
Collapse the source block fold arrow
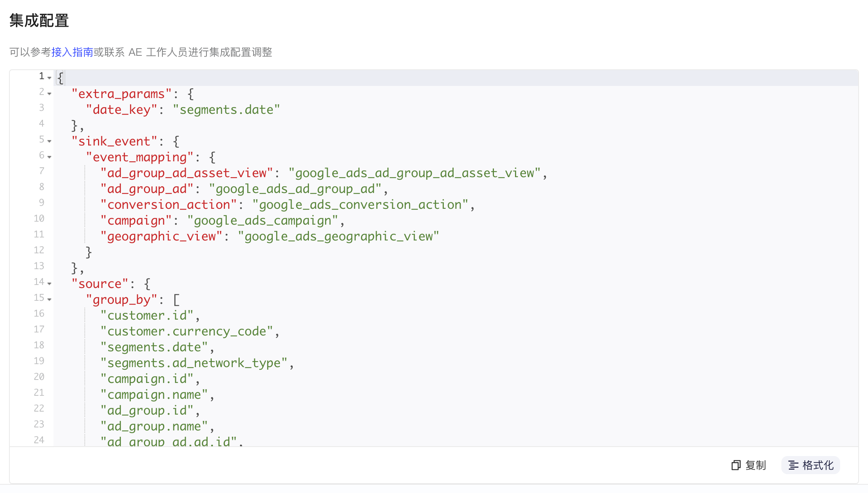click(49, 283)
